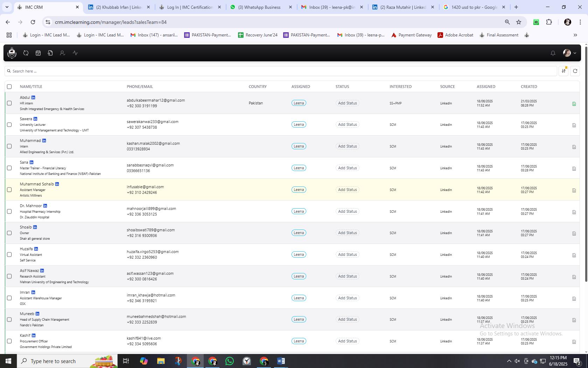This screenshot has width=588, height=368.
Task: Open Payment Gateway bookmark
Action: (x=411, y=35)
